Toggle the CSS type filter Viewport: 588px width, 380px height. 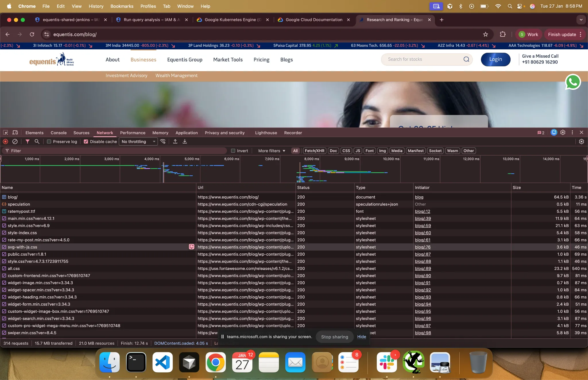(x=346, y=151)
